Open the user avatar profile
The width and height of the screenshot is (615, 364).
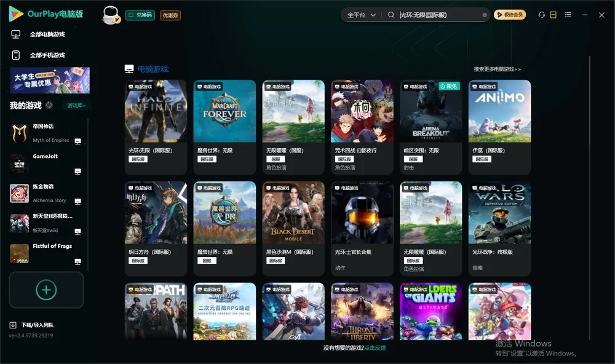pos(111,15)
